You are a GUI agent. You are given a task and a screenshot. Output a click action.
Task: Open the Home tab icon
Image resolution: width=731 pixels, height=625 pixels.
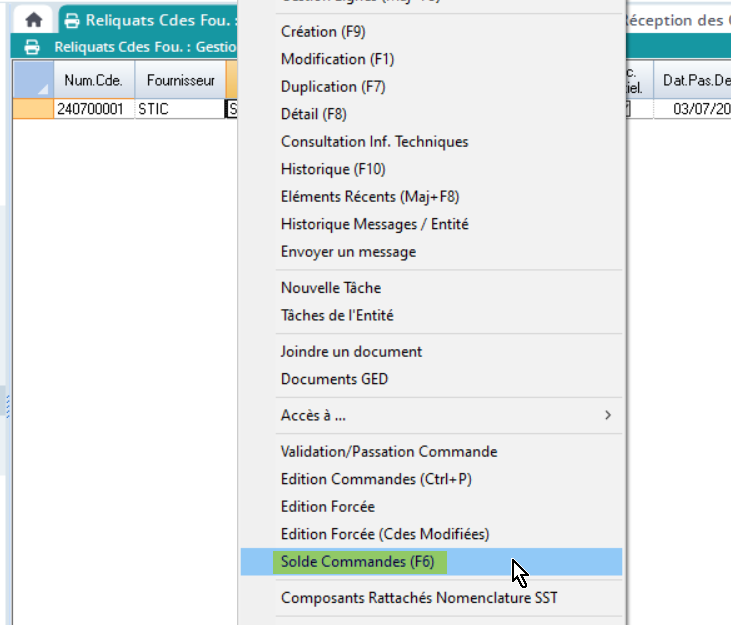(34, 20)
